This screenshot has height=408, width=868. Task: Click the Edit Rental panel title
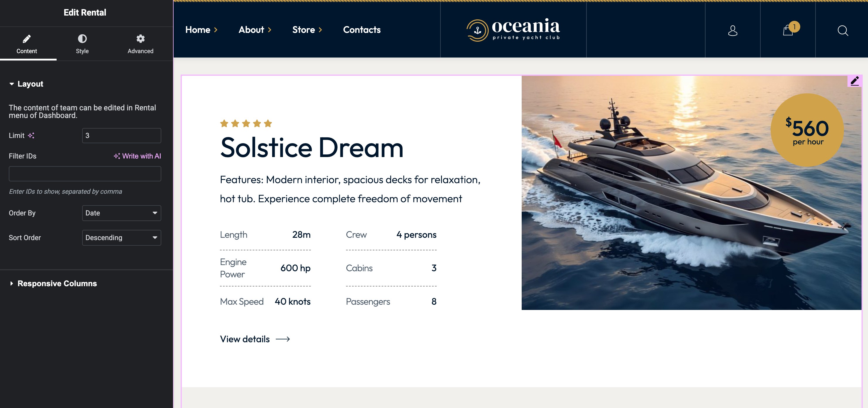(85, 13)
